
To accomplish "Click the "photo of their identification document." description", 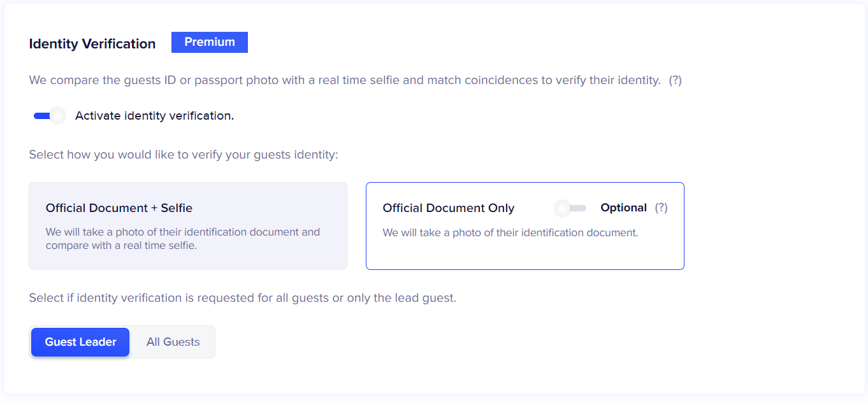I will coord(510,233).
